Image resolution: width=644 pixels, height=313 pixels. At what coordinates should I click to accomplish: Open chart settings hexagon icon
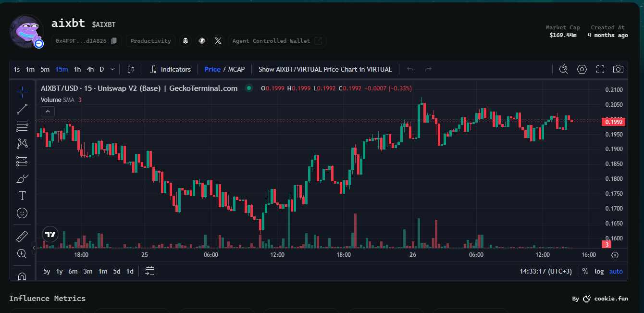click(582, 69)
